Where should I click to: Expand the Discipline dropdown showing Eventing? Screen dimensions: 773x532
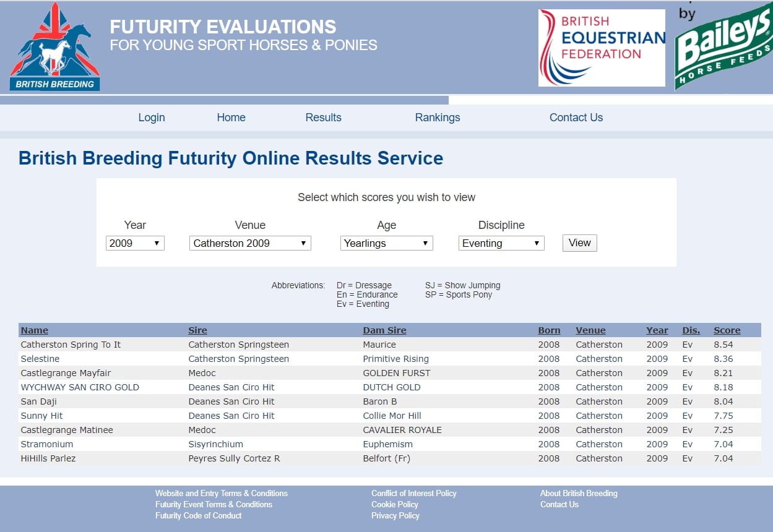501,243
